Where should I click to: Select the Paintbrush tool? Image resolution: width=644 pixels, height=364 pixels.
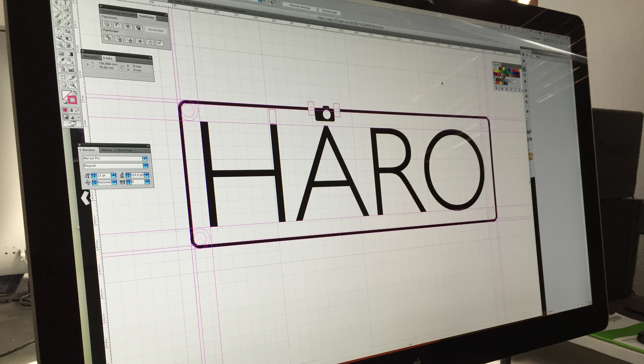click(x=58, y=15)
